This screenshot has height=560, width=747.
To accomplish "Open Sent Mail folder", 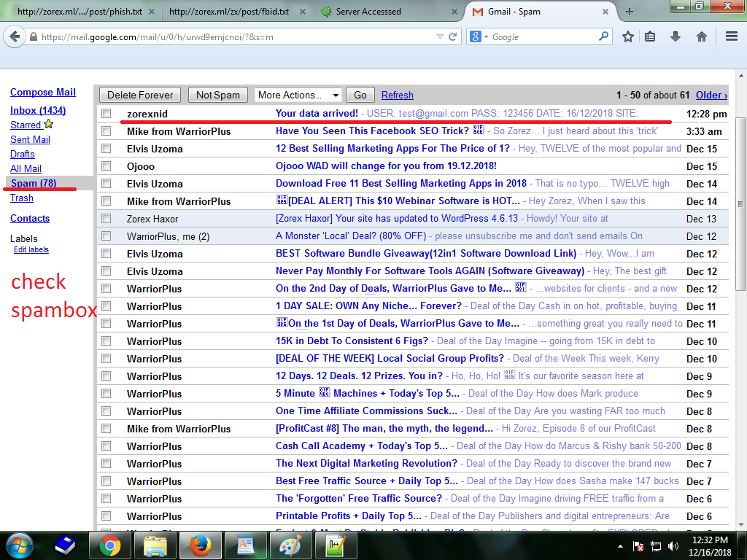I will [x=30, y=139].
